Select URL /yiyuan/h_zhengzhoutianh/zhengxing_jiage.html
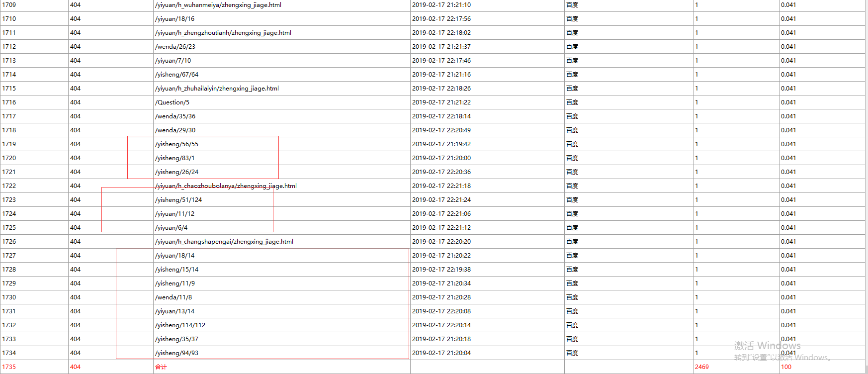The width and height of the screenshot is (868, 374). [x=223, y=33]
